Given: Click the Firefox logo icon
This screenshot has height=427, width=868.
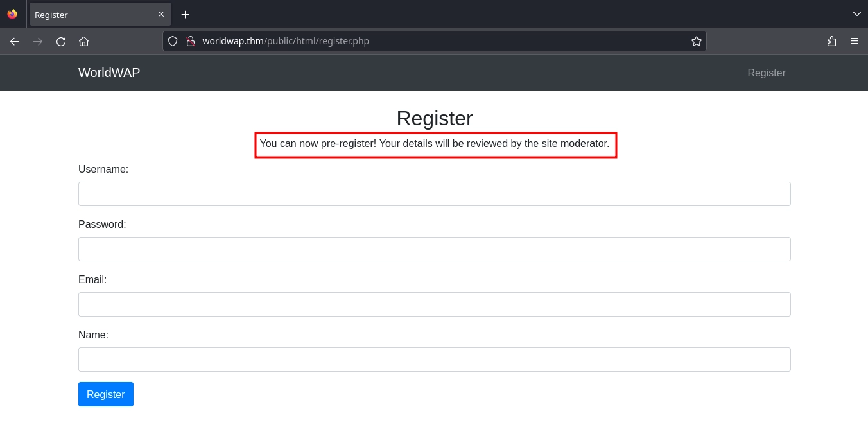Looking at the screenshot, I should [x=12, y=14].
